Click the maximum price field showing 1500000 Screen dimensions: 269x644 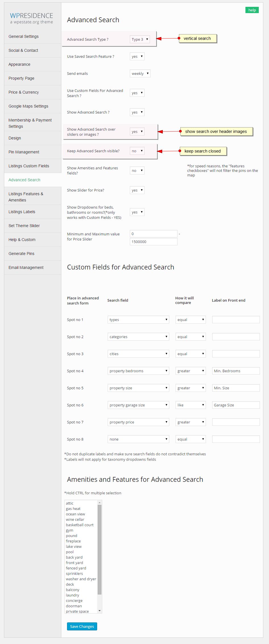click(x=153, y=242)
